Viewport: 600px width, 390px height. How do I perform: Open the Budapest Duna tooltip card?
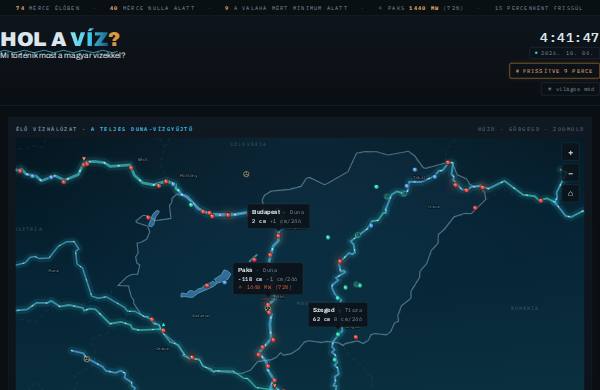click(278, 216)
